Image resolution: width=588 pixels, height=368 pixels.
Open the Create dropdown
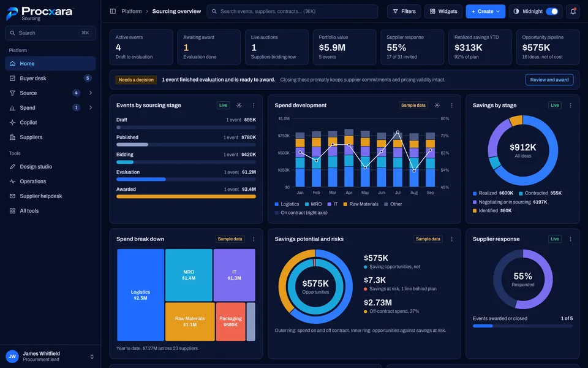point(485,11)
